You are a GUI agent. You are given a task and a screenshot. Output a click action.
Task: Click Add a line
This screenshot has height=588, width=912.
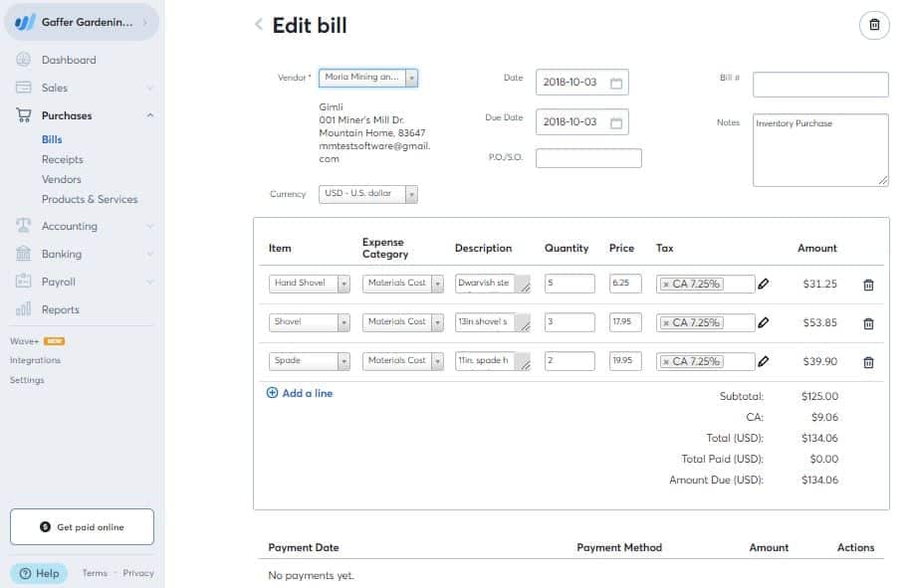coord(300,393)
